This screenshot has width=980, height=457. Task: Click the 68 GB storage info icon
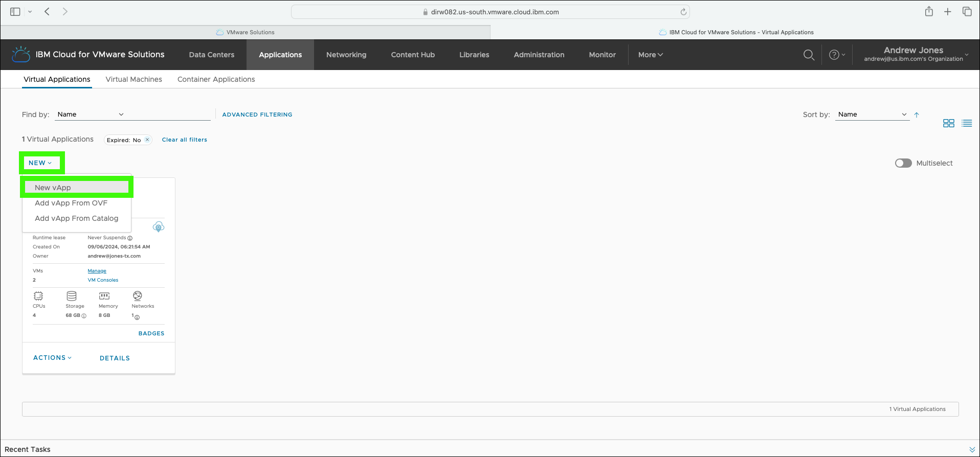point(84,316)
